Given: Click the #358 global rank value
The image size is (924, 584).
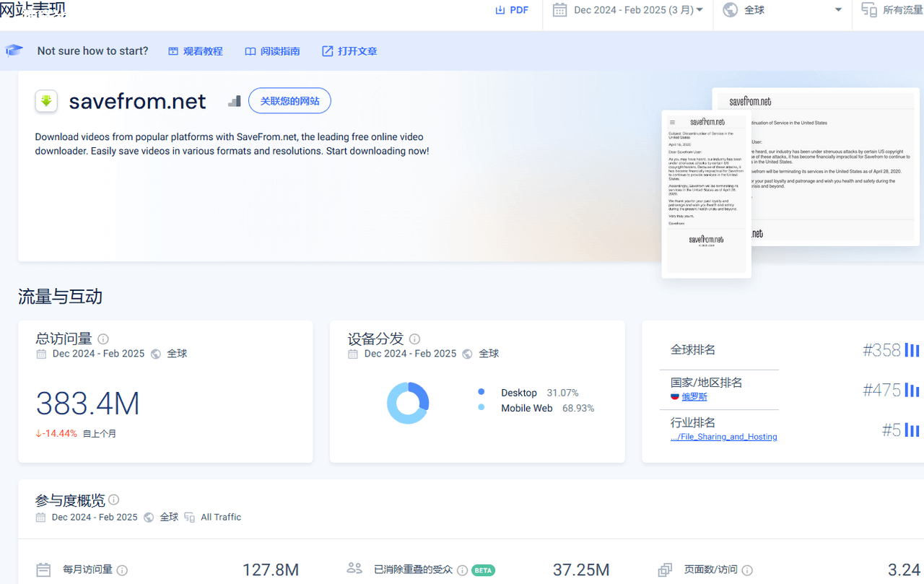Looking at the screenshot, I should pos(881,350).
